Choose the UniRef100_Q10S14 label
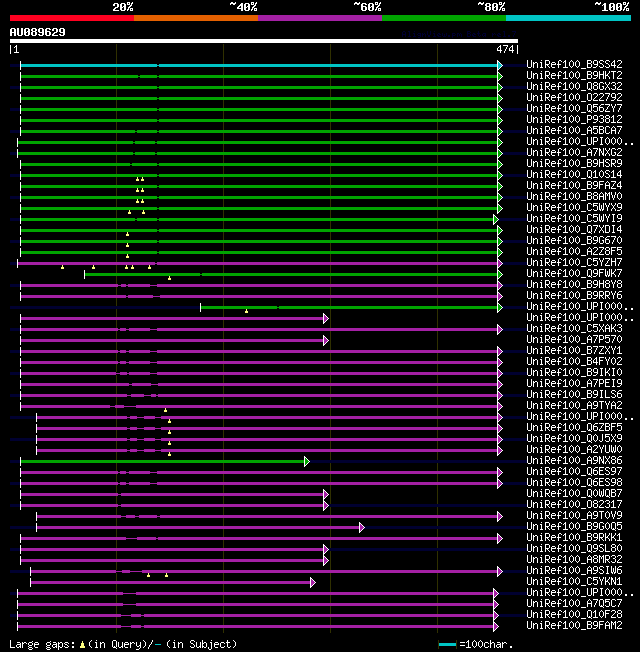 [x=574, y=175]
